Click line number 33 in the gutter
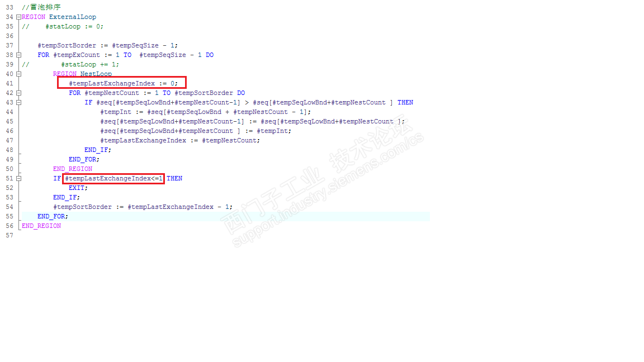644x362 pixels. (x=10, y=7)
